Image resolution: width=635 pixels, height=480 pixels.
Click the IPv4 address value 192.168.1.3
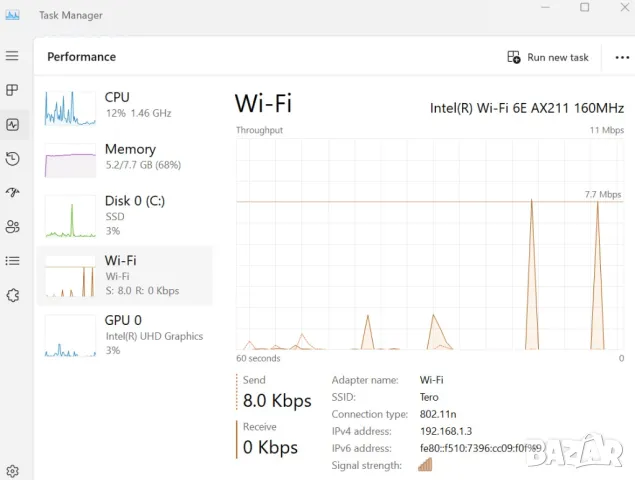[446, 431]
